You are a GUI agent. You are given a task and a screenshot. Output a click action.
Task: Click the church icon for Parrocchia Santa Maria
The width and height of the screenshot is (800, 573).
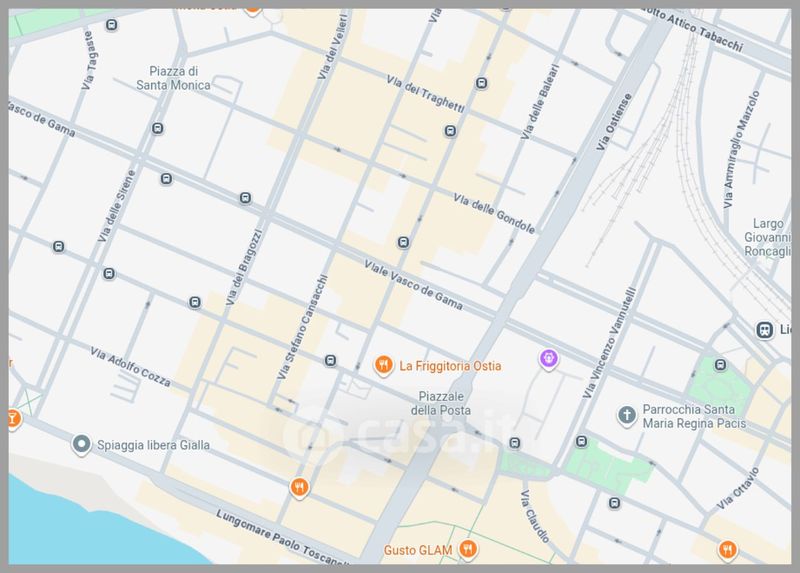627,415
